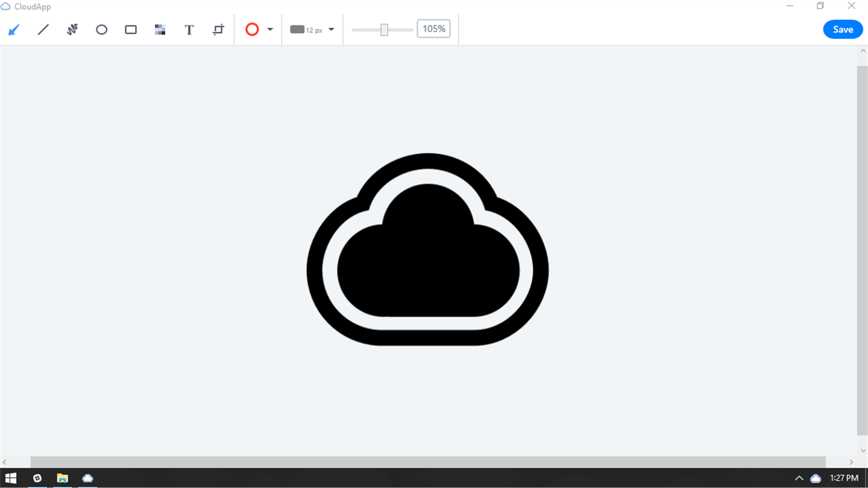The width and height of the screenshot is (868, 488).
Task: Click the 105% zoom percentage field
Action: pyautogui.click(x=433, y=29)
